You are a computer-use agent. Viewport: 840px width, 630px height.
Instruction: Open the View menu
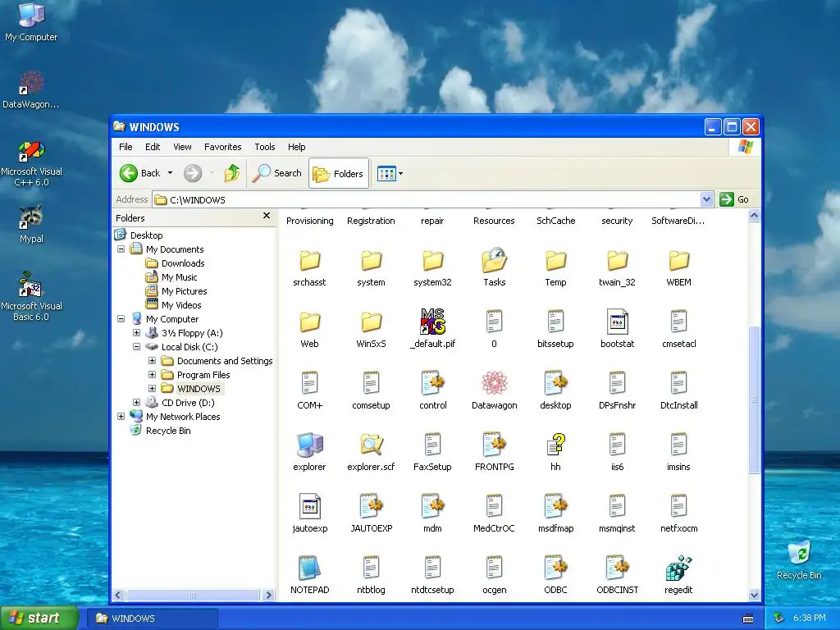coord(182,147)
